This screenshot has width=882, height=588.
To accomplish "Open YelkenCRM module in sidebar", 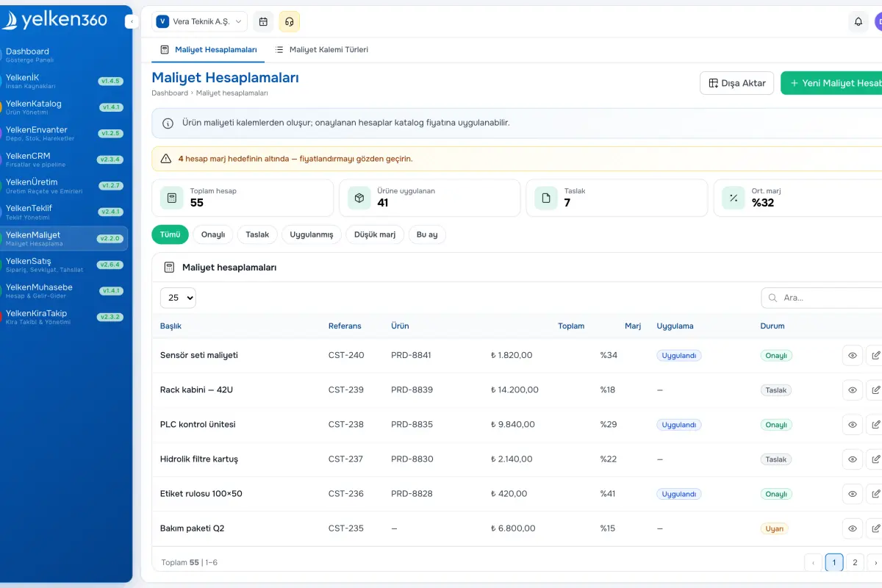I will click(x=64, y=159).
